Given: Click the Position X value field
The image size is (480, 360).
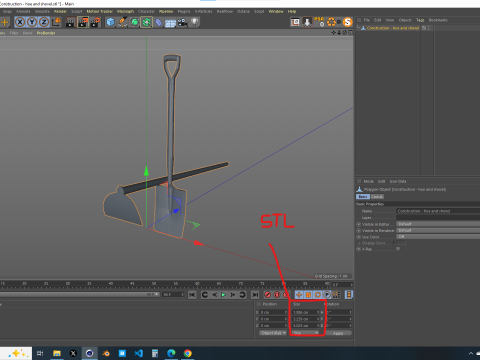Looking at the screenshot, I should 272,312.
